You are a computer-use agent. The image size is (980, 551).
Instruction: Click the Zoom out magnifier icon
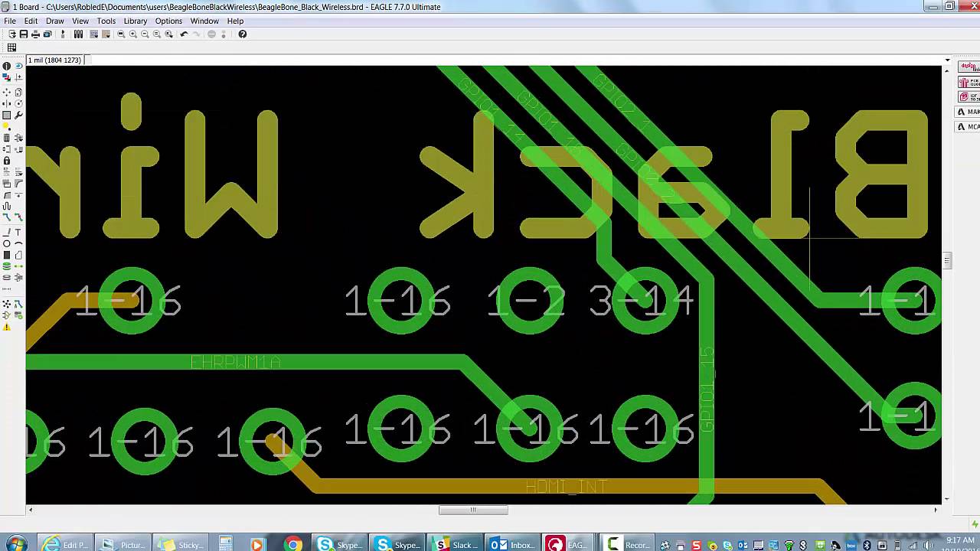145,34
